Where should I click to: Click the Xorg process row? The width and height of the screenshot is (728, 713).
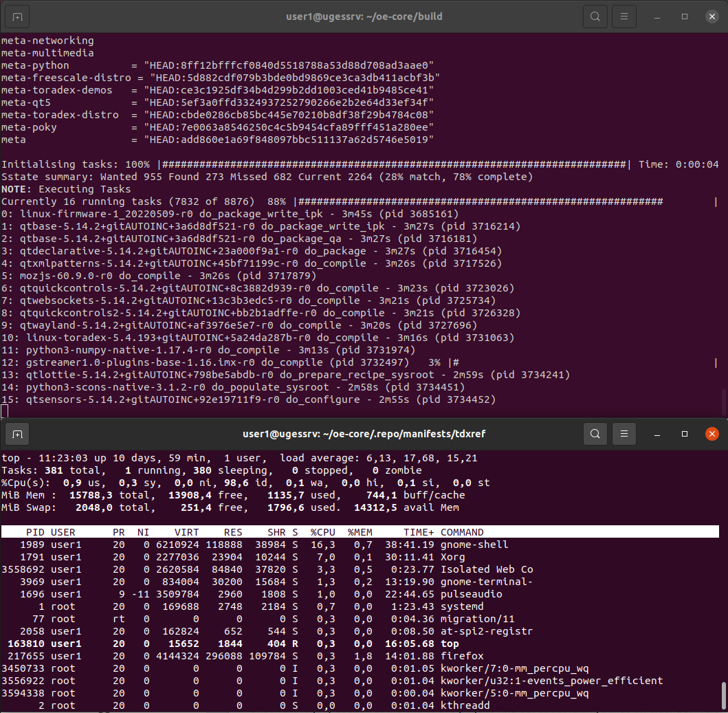click(x=360, y=557)
